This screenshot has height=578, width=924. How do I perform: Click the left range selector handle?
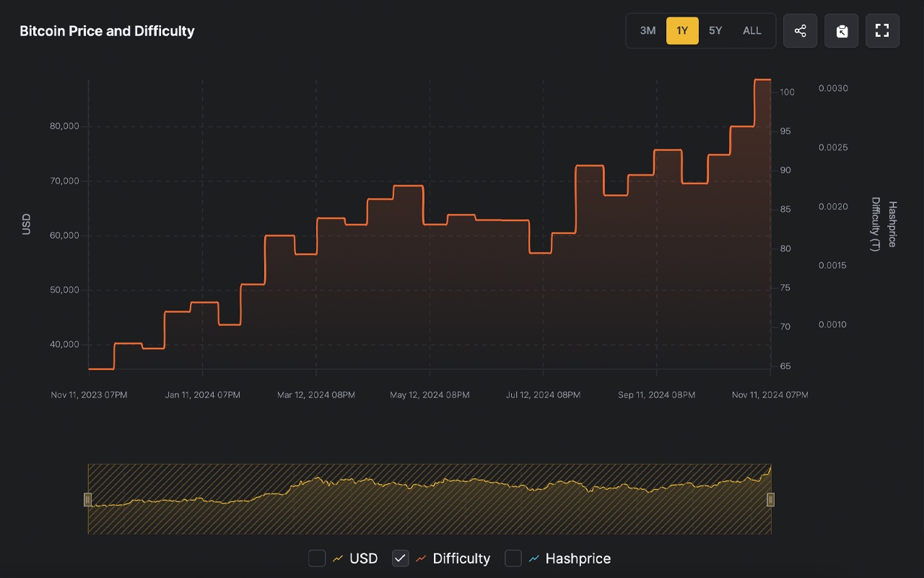(88, 499)
